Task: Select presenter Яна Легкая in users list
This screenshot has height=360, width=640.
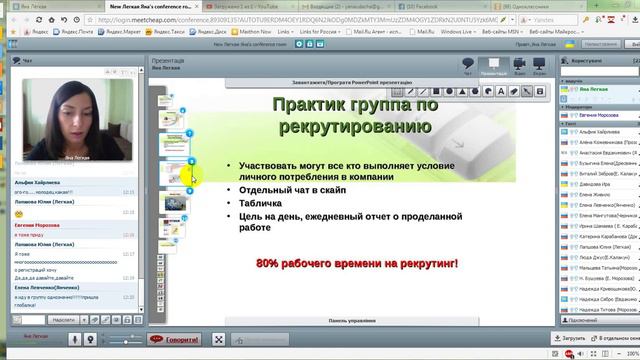Action: point(600,89)
